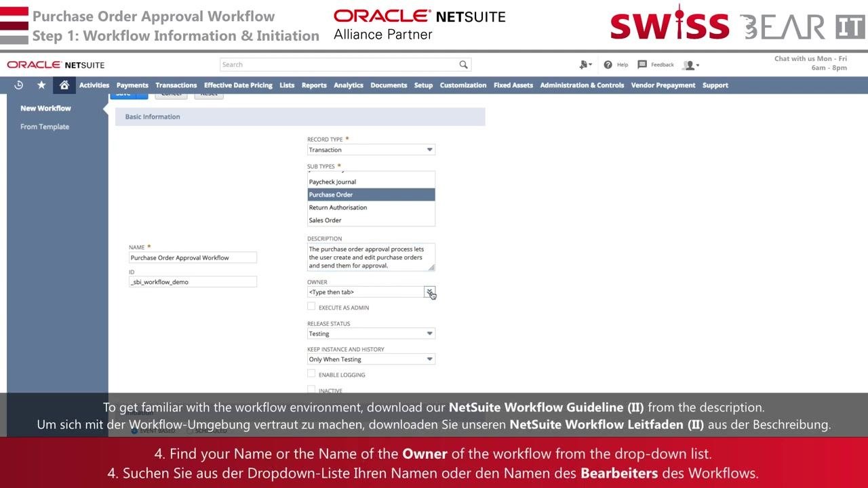Open the recent records clock icon

coord(18,85)
